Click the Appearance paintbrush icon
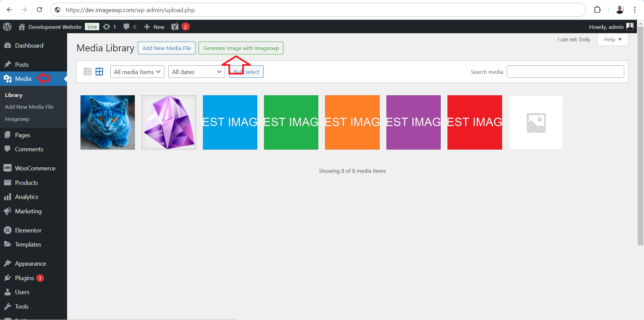The height and width of the screenshot is (320, 644). point(8,264)
